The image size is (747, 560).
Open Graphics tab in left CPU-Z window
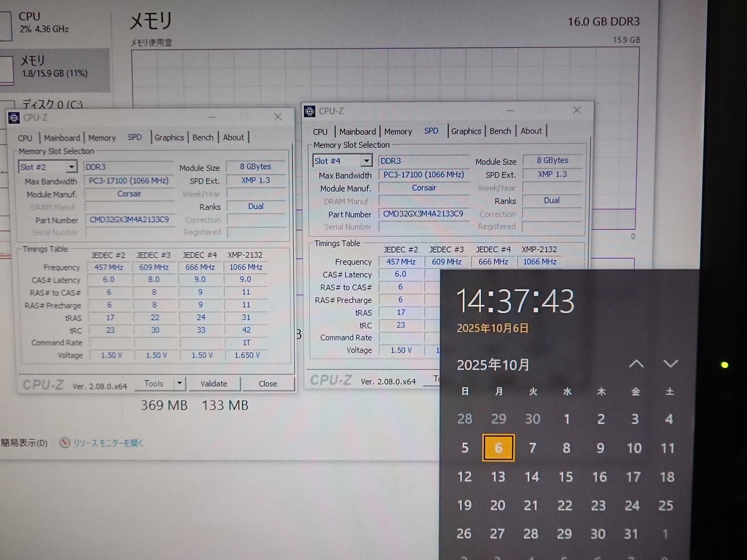click(169, 138)
